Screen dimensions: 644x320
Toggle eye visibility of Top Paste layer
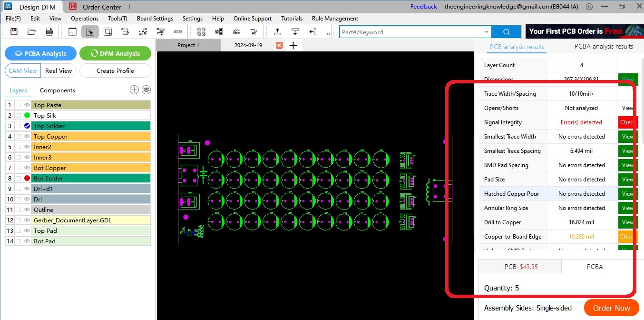pyautogui.click(x=27, y=105)
